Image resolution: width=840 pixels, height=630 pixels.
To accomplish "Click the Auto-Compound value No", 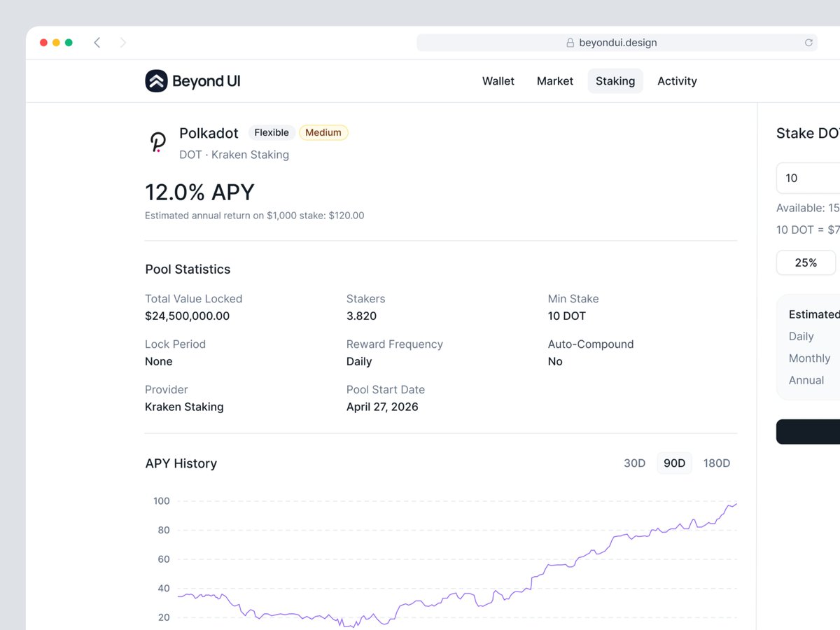I will [x=555, y=361].
